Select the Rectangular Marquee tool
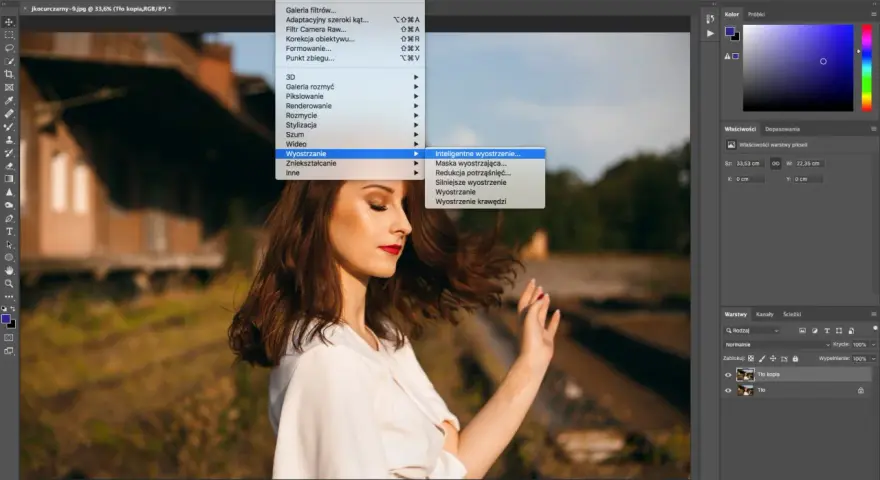This screenshot has width=880, height=480. click(x=9, y=35)
